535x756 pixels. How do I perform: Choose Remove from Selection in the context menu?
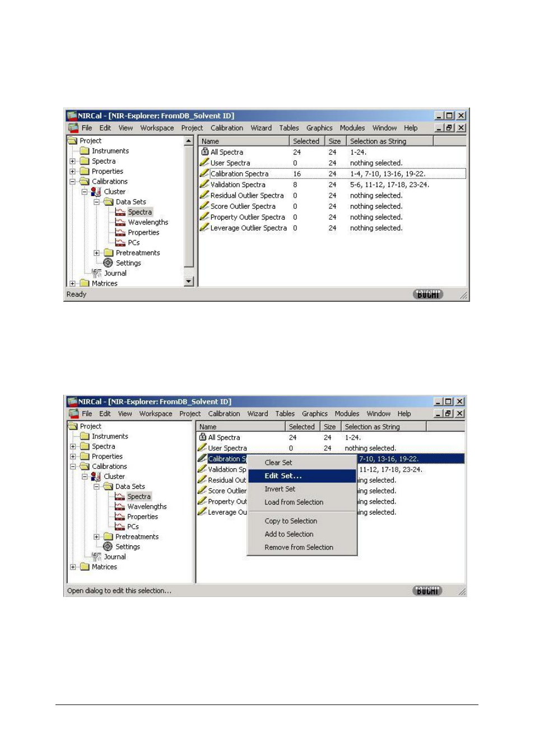pyautogui.click(x=302, y=547)
